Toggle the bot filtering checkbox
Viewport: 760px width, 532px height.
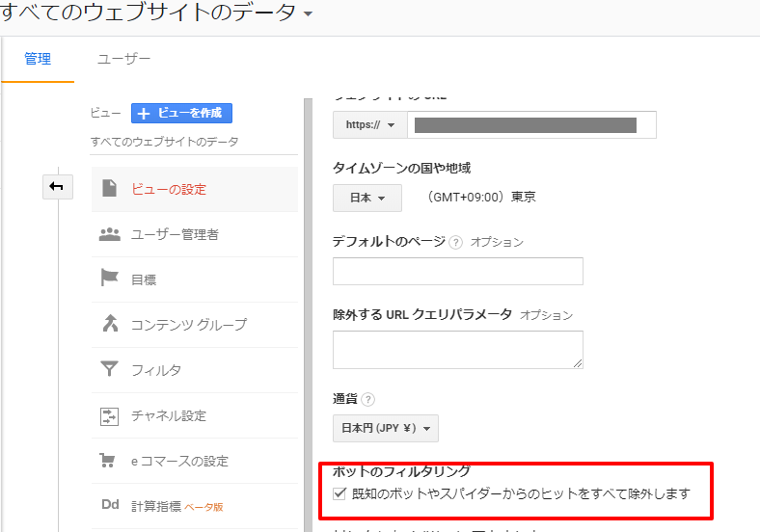[339, 493]
